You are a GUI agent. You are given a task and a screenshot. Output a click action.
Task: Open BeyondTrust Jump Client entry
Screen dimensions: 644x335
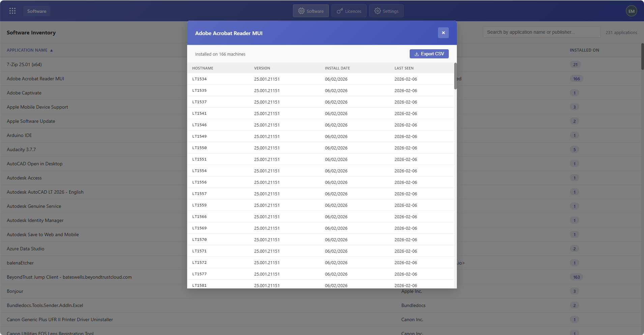69,277
